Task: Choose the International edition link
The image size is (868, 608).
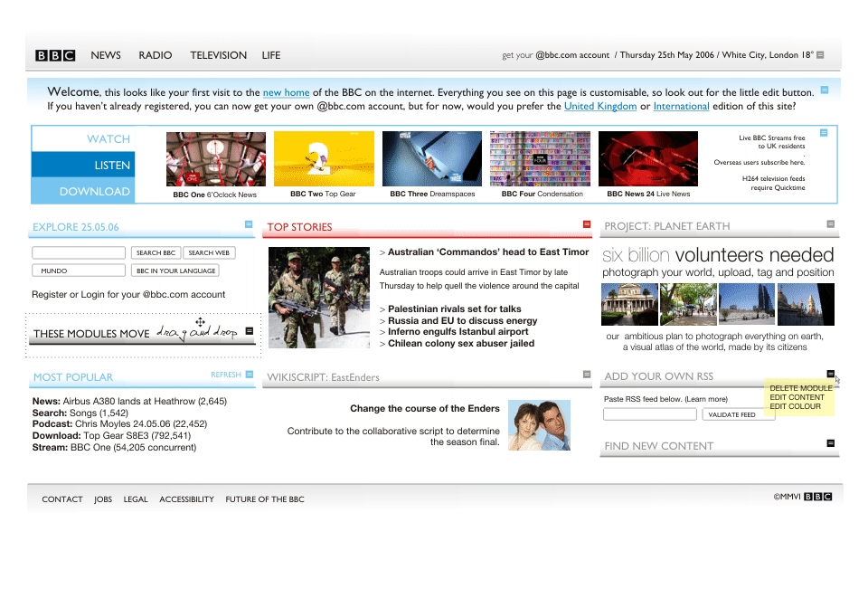Action: [x=681, y=107]
